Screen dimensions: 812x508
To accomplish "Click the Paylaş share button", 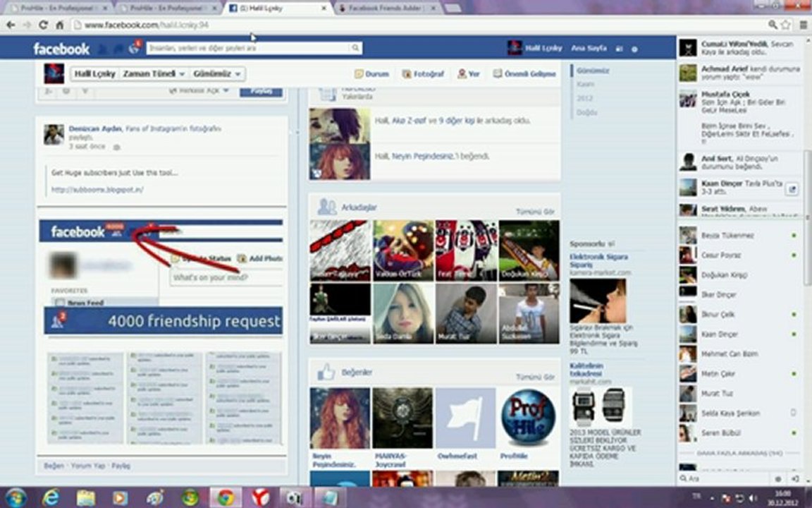I will 261,91.
